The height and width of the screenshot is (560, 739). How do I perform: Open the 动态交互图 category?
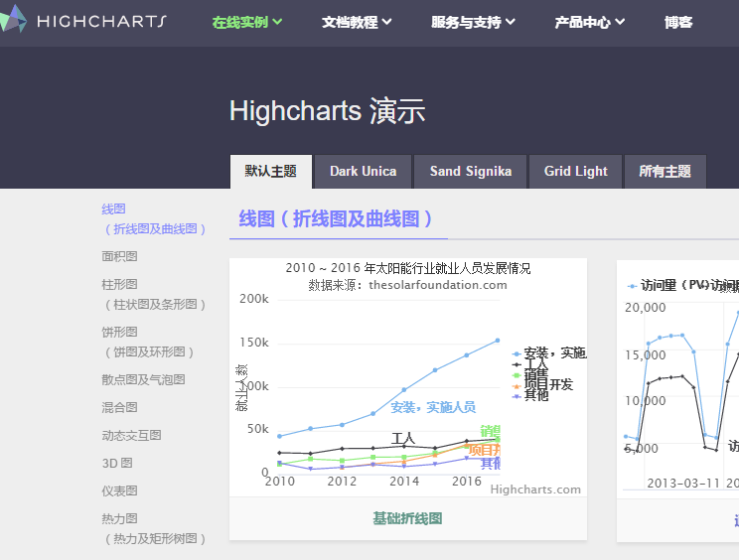point(131,435)
